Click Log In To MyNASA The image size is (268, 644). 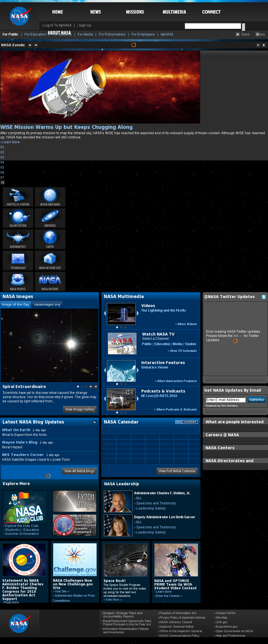pos(57,25)
